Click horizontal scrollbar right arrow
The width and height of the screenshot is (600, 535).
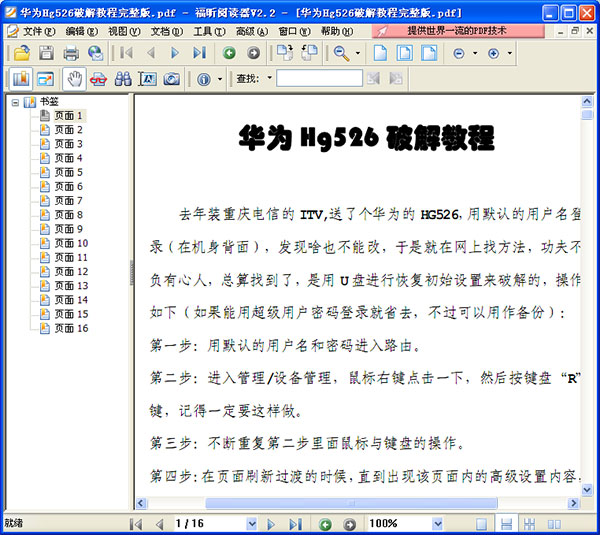click(573, 503)
